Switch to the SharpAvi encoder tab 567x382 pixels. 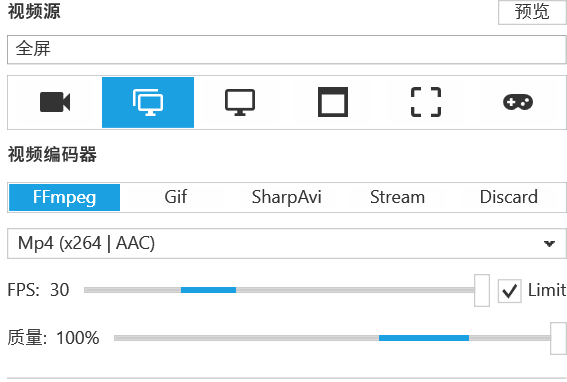(286, 198)
